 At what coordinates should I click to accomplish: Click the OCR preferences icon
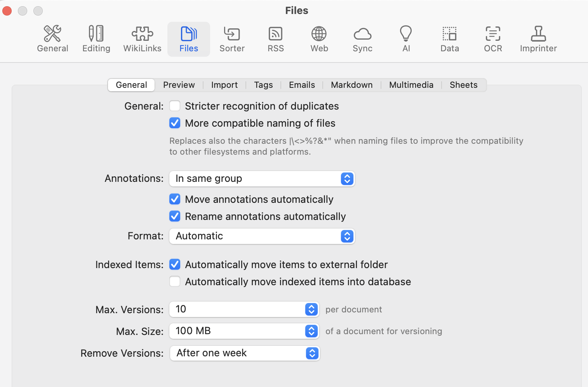pos(493,39)
